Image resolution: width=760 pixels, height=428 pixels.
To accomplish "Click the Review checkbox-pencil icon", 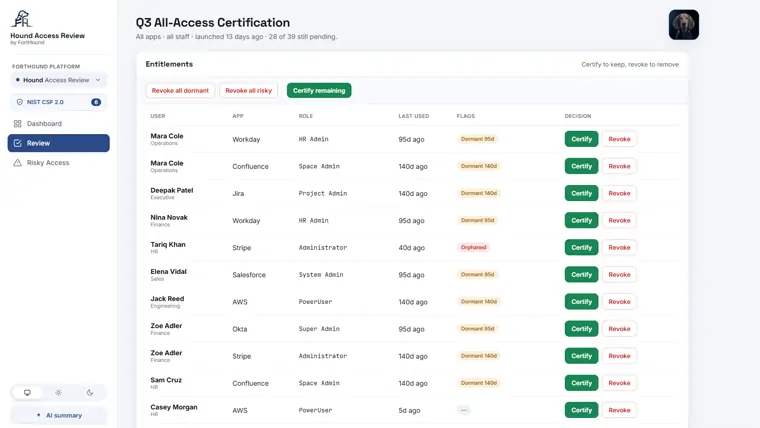I will (x=17, y=143).
